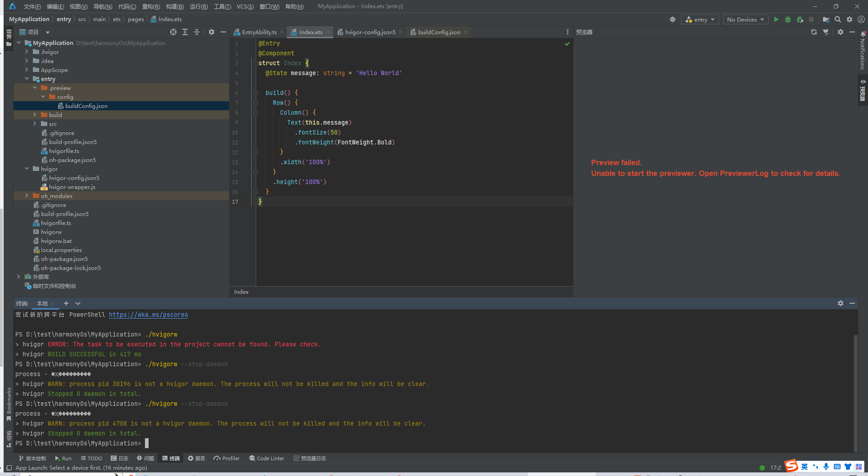Open the entry module dropdown
868x476 pixels.
pos(700,19)
